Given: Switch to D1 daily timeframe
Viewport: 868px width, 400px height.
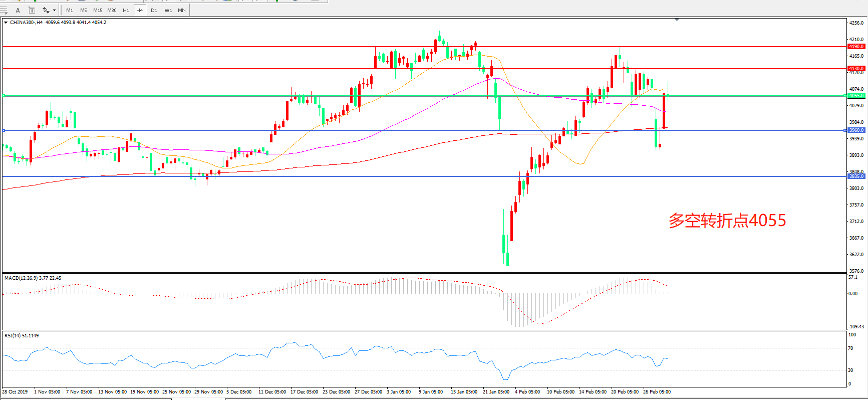Looking at the screenshot, I should 154,10.
